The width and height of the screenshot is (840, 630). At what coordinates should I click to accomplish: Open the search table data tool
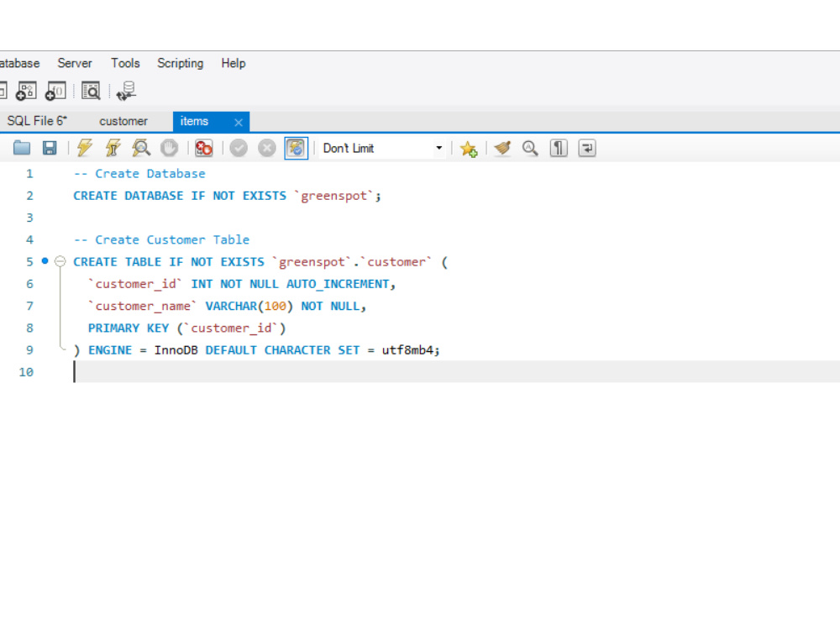91,91
